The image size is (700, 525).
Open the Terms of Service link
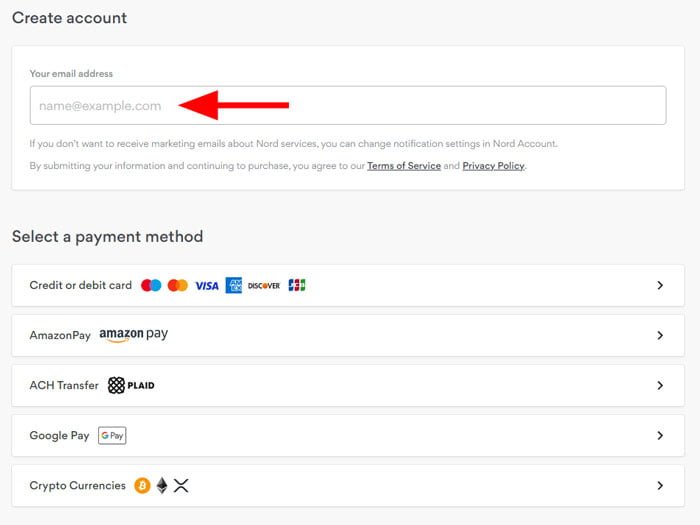click(x=404, y=166)
